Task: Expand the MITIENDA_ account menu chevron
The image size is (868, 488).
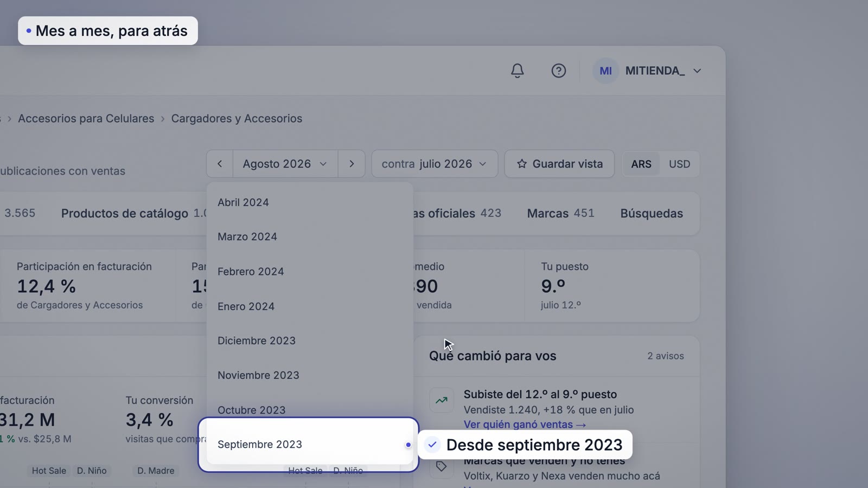Action: [x=697, y=70]
